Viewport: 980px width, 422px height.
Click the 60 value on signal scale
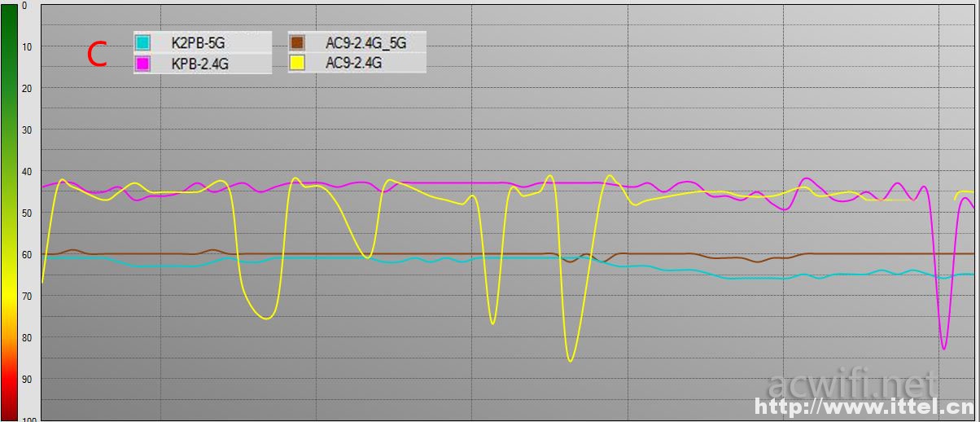27,254
